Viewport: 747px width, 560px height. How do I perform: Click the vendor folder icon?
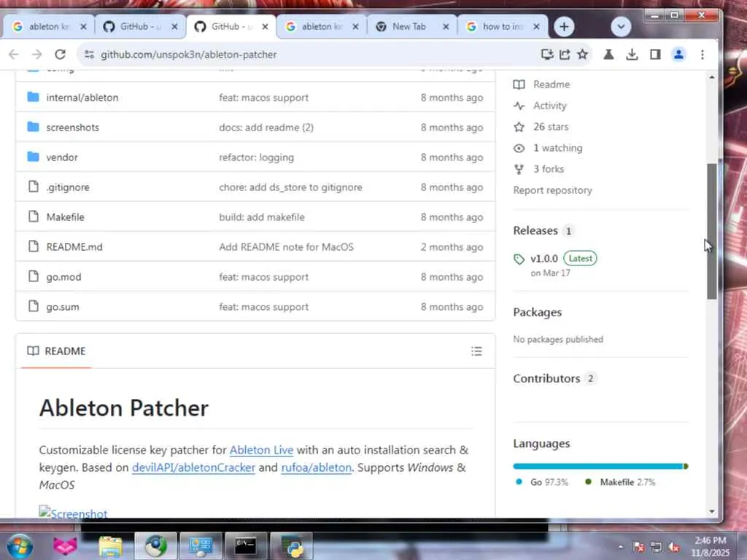click(33, 157)
